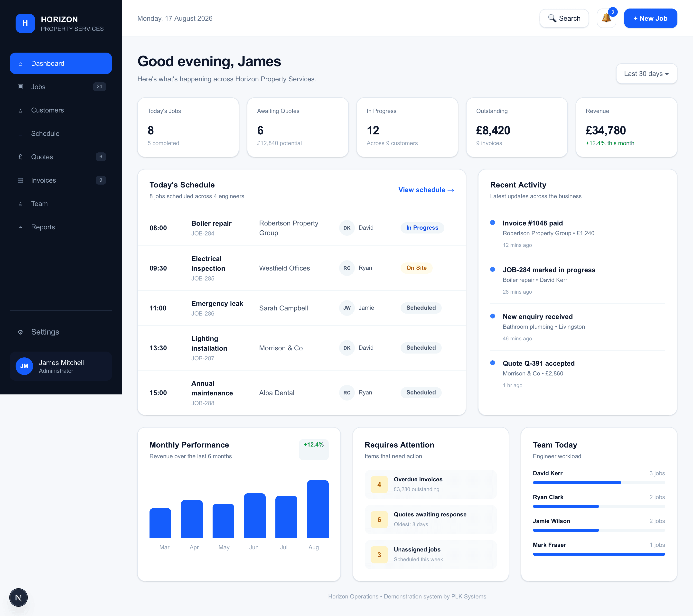Click the Next.js N badge icon
The height and width of the screenshot is (616, 693).
(18, 597)
